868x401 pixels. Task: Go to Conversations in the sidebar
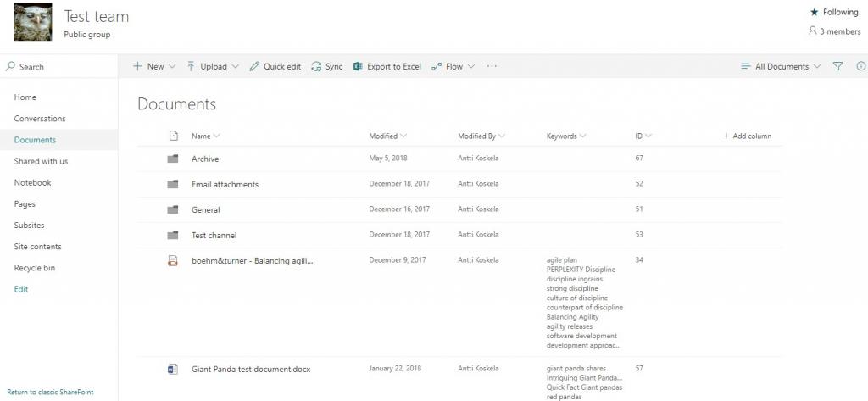(40, 119)
